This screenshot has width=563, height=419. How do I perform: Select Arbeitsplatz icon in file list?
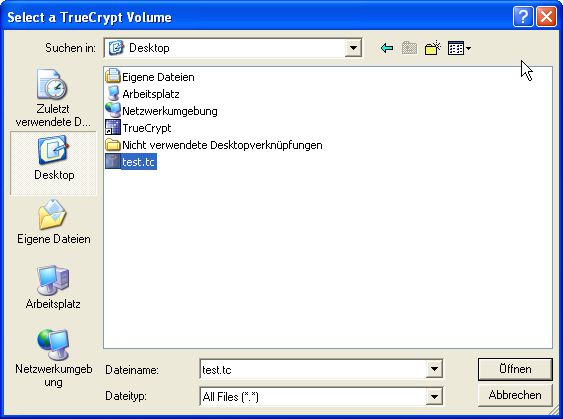click(113, 94)
